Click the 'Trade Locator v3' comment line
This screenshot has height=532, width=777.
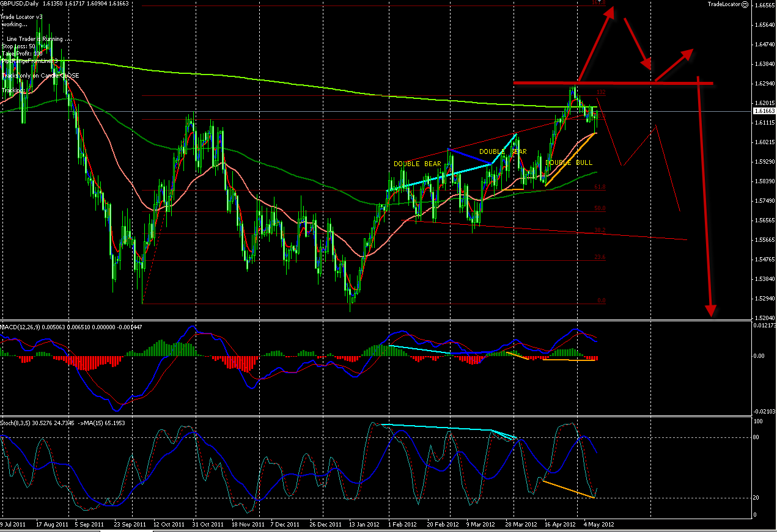tap(23, 16)
